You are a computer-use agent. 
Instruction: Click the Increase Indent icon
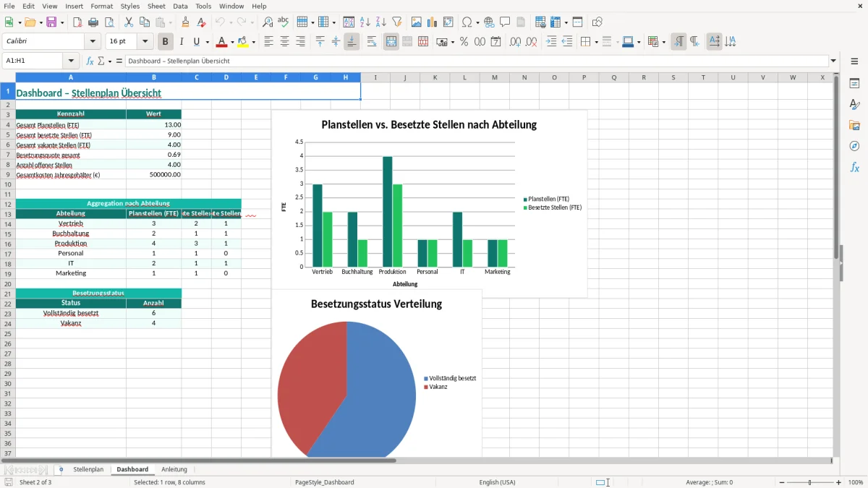click(x=551, y=42)
